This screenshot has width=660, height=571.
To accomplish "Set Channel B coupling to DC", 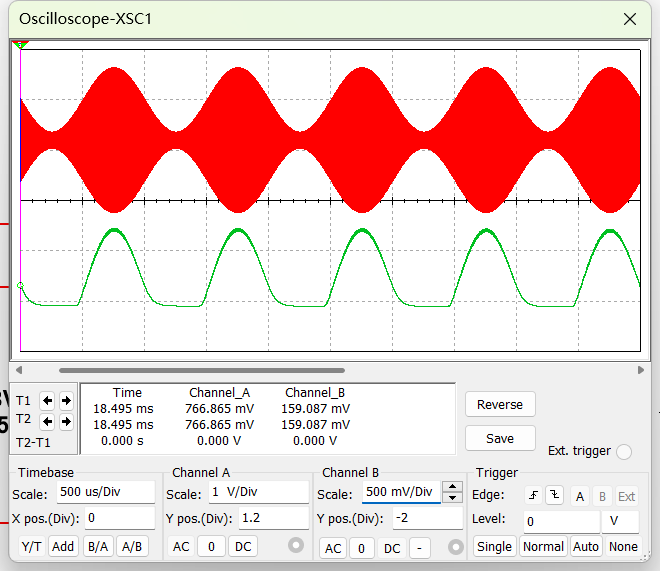I will (392, 548).
